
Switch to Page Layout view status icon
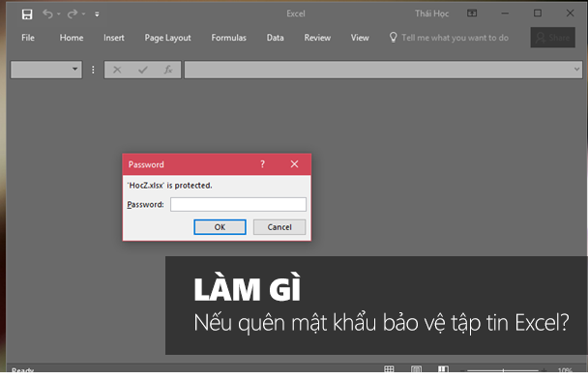tap(416, 369)
